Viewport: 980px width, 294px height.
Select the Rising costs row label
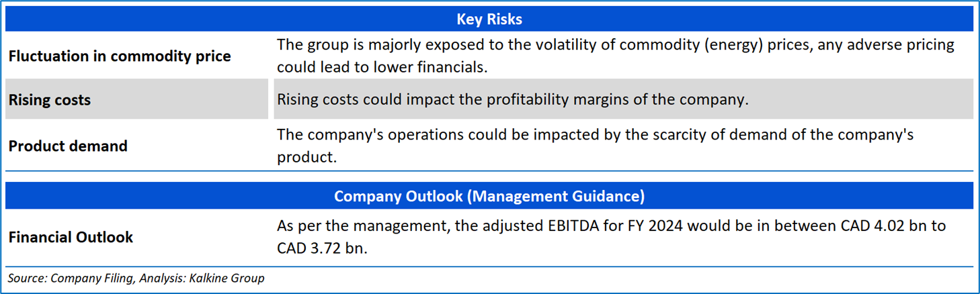50,100
